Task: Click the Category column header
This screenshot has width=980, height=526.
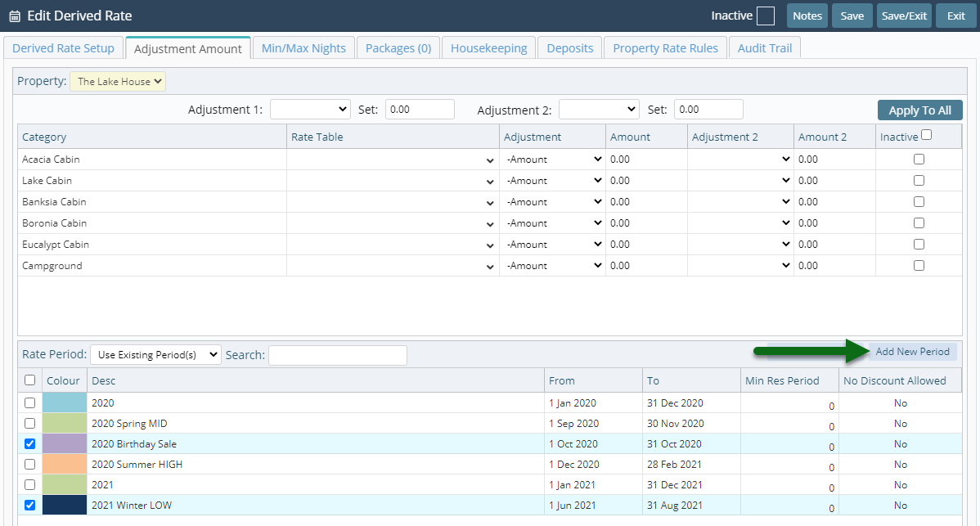Action: coord(152,137)
